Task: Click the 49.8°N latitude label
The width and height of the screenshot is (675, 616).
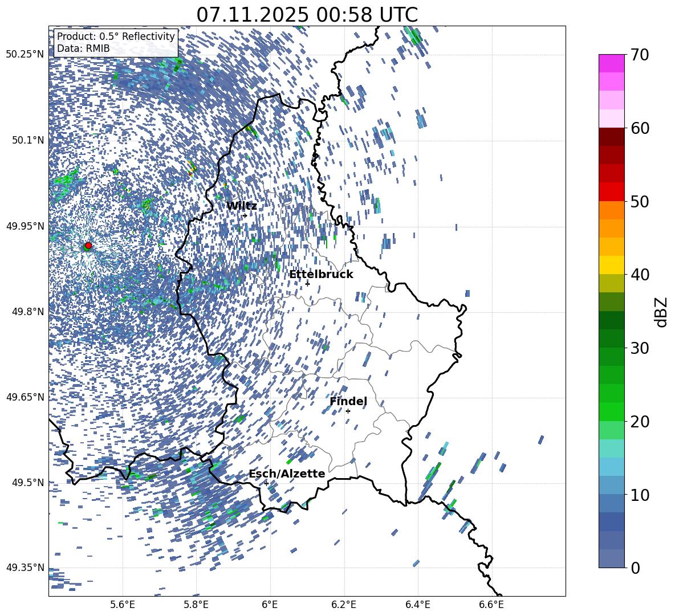Action: pyautogui.click(x=27, y=312)
